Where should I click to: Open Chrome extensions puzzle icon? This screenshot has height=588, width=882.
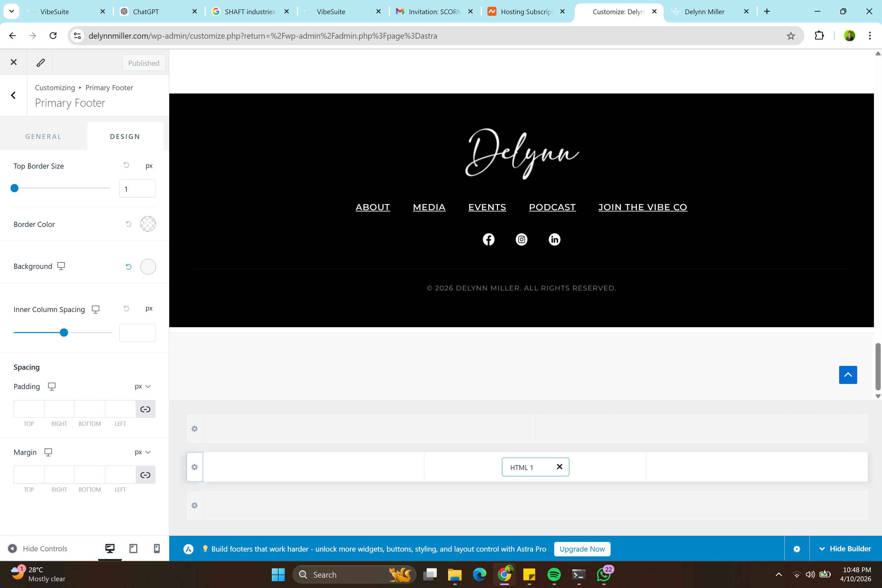point(819,36)
